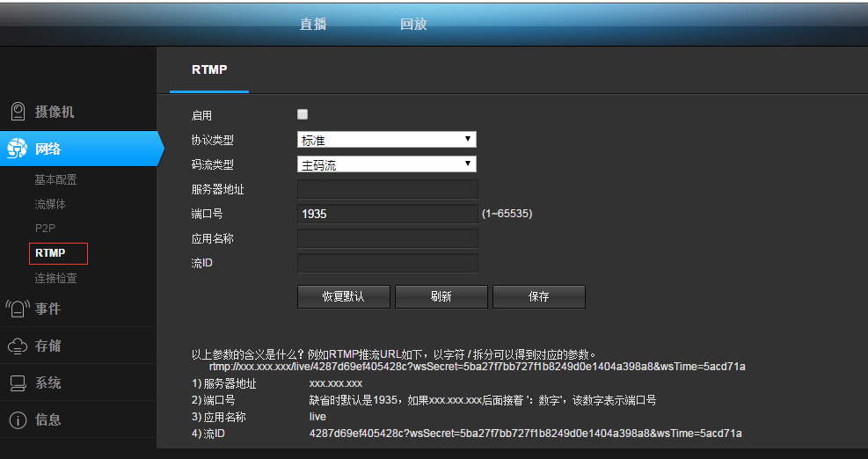
Task: Focus the 应用名称 text field
Action: click(x=387, y=238)
